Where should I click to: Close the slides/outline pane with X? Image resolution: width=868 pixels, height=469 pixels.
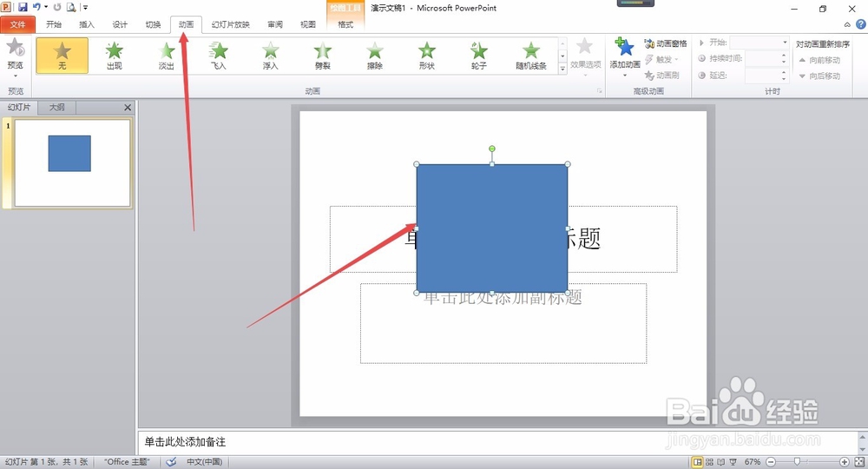[128, 108]
